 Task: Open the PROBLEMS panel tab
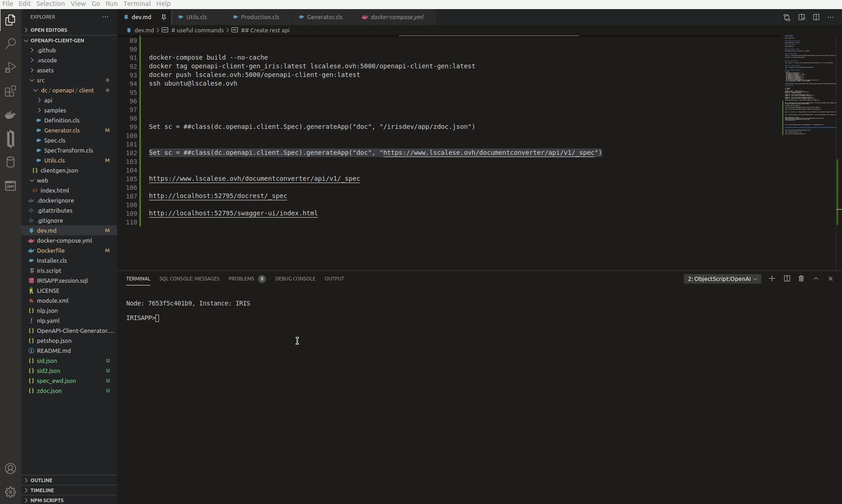coord(241,279)
